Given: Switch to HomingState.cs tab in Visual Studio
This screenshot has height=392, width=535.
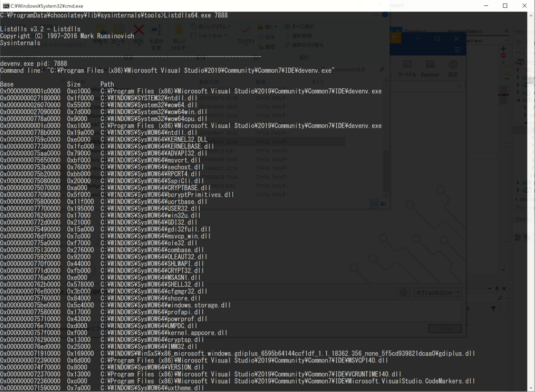Looking at the screenshot, I should pyautogui.click(x=465, y=32).
